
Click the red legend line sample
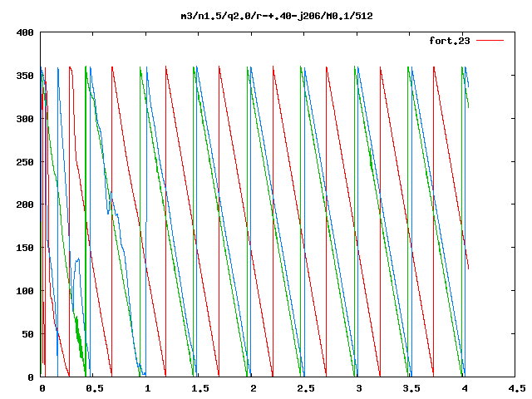coord(490,41)
